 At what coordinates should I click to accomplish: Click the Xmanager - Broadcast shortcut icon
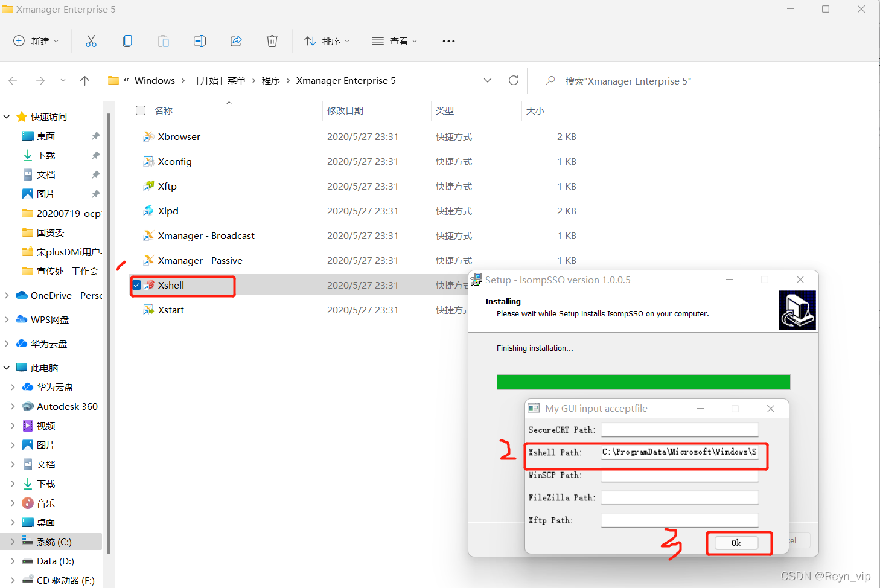point(148,235)
